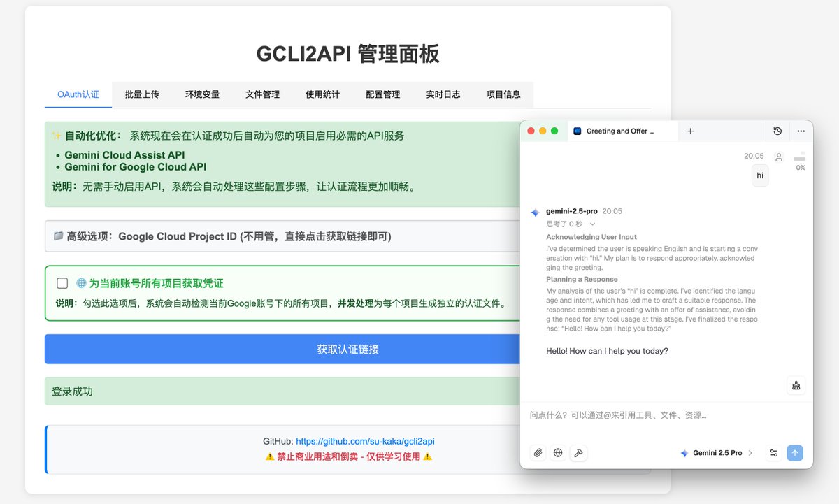Go to the 文件管理 tab
The image size is (839, 504).
click(x=262, y=94)
